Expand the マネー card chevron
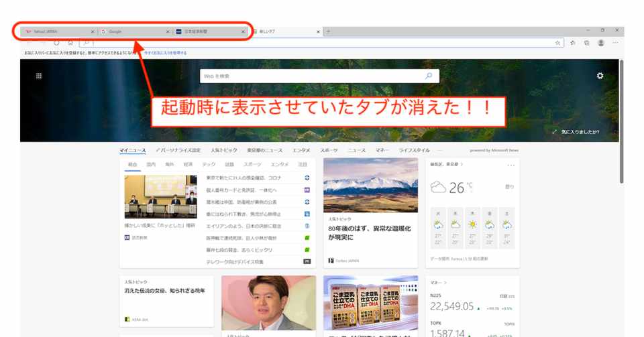Screen dimensions: 644x337 point(445,283)
